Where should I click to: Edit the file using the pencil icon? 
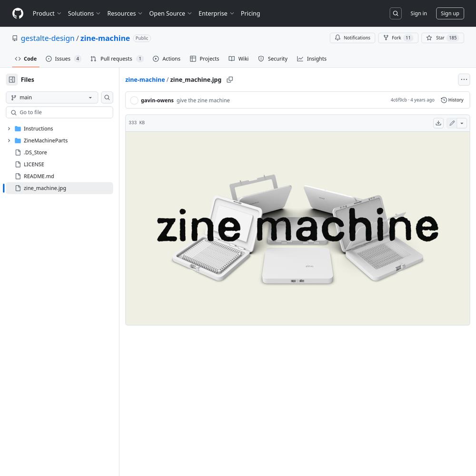(x=452, y=123)
